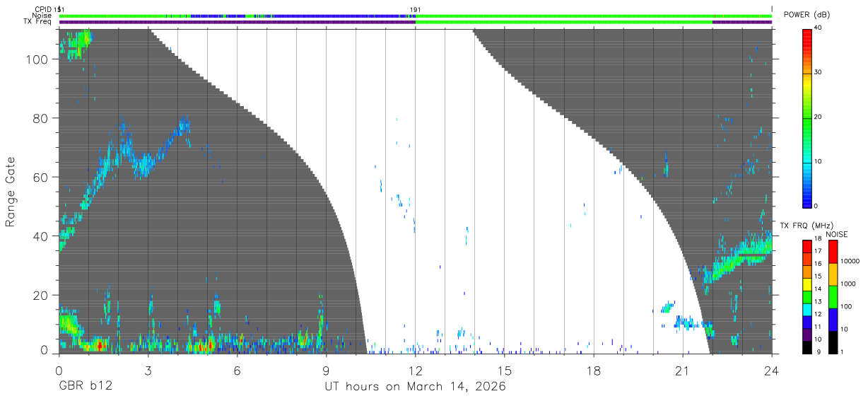Click the Range Gate y-axis title
This screenshot has height=401, width=868.
(x=11, y=192)
